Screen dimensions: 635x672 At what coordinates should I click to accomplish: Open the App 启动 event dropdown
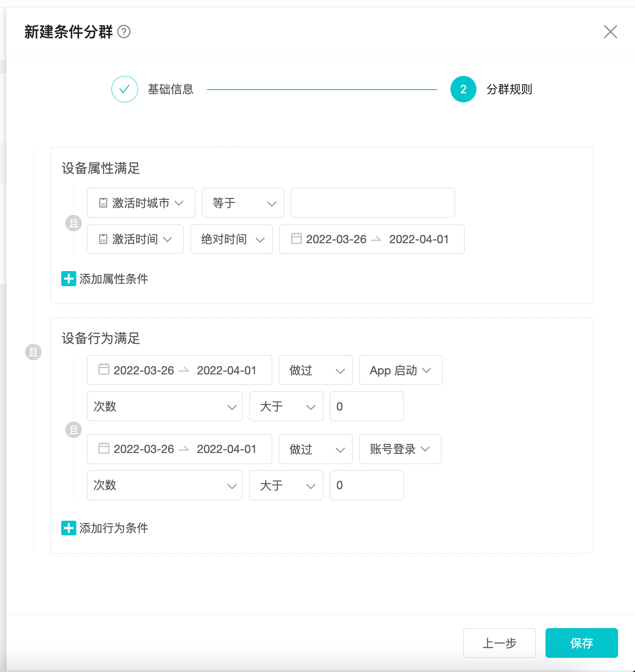tap(400, 370)
